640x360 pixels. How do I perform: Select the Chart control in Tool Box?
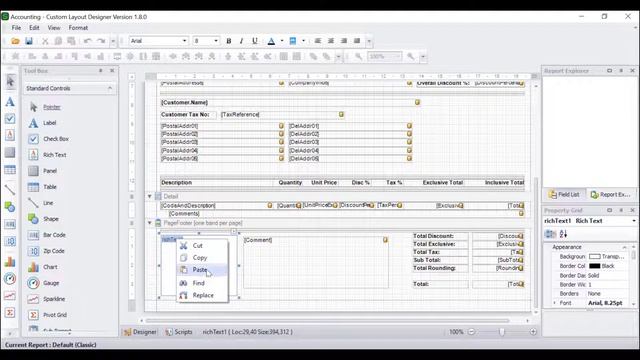click(x=50, y=267)
